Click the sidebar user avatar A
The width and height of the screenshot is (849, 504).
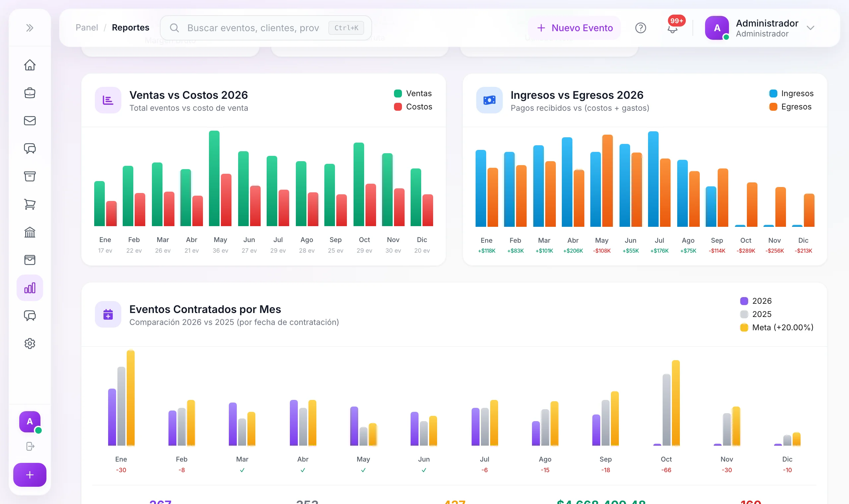click(x=30, y=421)
